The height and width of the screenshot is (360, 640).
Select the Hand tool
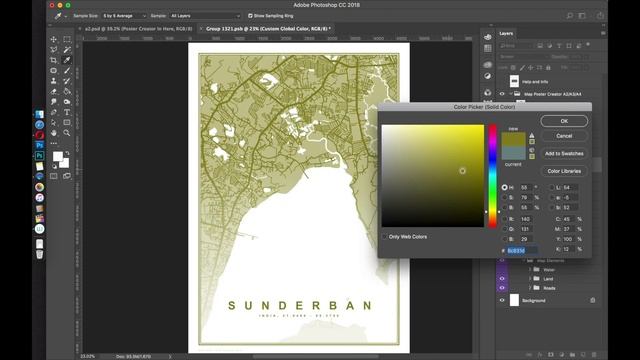pos(53,133)
